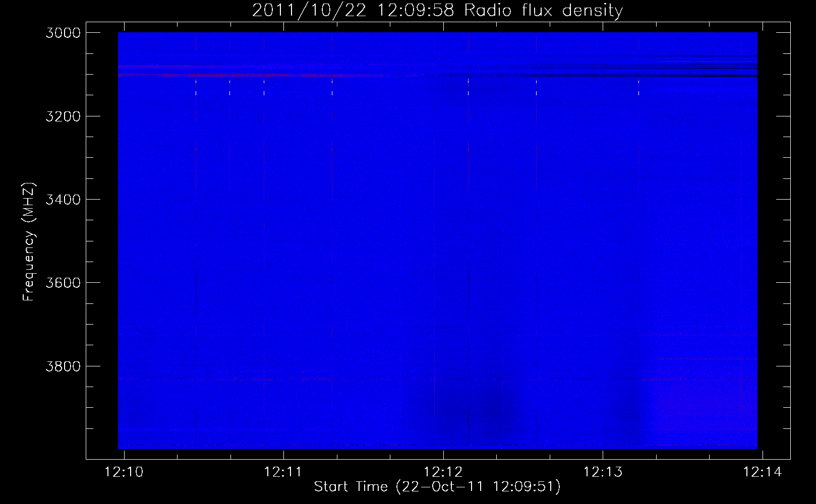Image resolution: width=816 pixels, height=504 pixels.
Task: Select the 12:11 time tick label
Action: pos(283,472)
